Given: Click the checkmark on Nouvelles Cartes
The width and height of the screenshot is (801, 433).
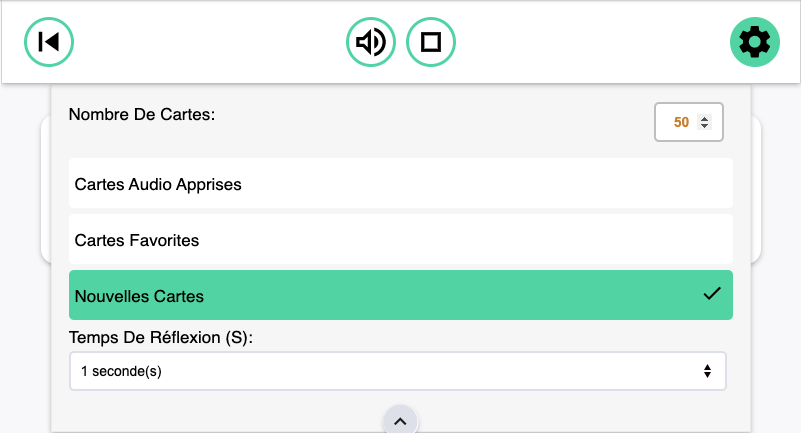Looking at the screenshot, I should click(712, 294).
